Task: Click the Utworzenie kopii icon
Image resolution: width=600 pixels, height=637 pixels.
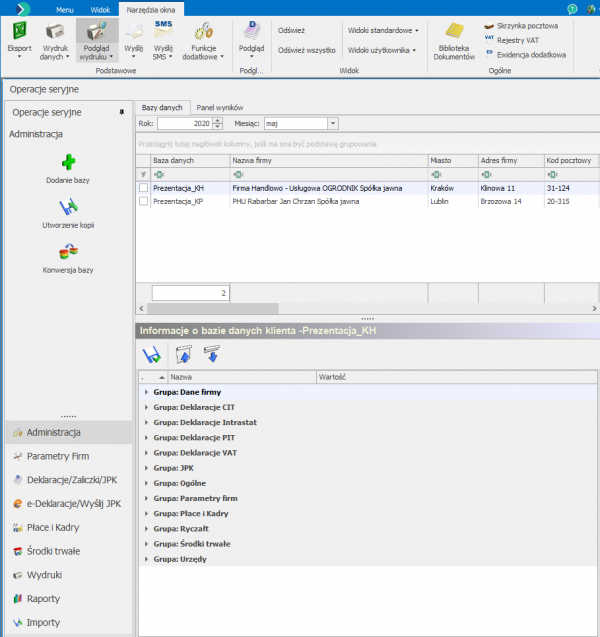Action: tap(68, 208)
